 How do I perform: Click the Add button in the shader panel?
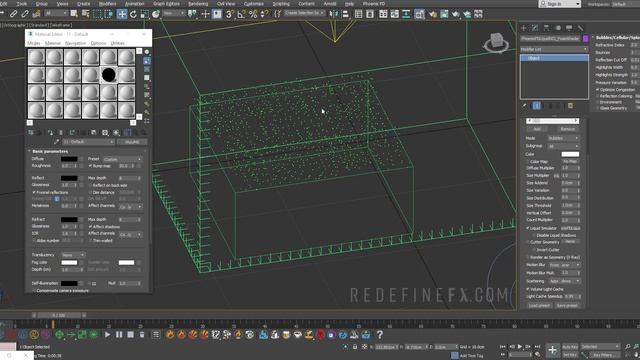tap(537, 129)
